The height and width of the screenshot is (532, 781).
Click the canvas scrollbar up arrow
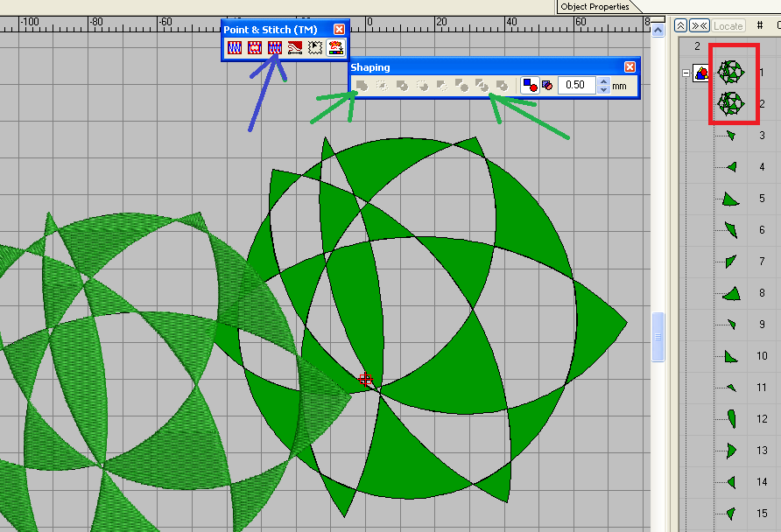point(658,31)
